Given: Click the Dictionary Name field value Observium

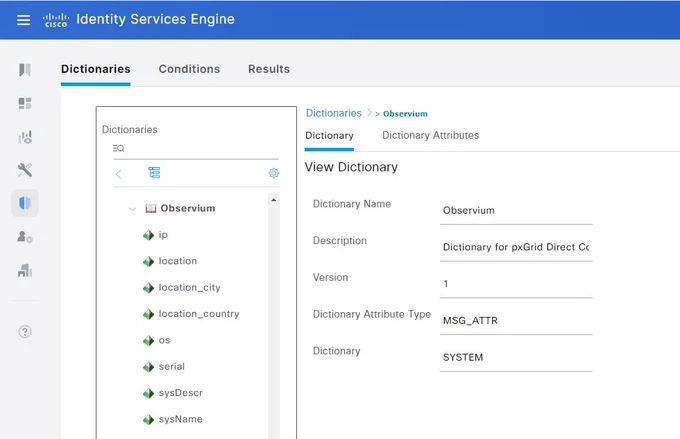Looking at the screenshot, I should coord(516,211).
